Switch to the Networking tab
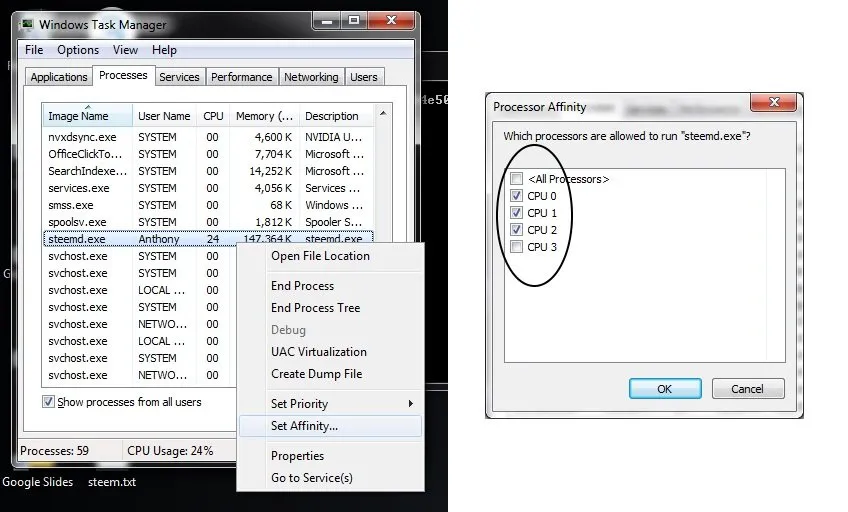This screenshot has height=512, width=848. [x=311, y=77]
